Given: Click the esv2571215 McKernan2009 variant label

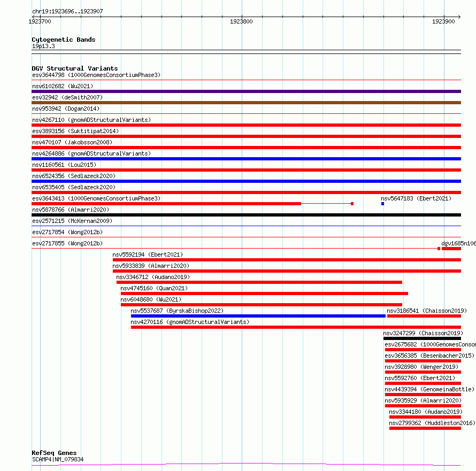Looking at the screenshot, I should click(x=72, y=221).
